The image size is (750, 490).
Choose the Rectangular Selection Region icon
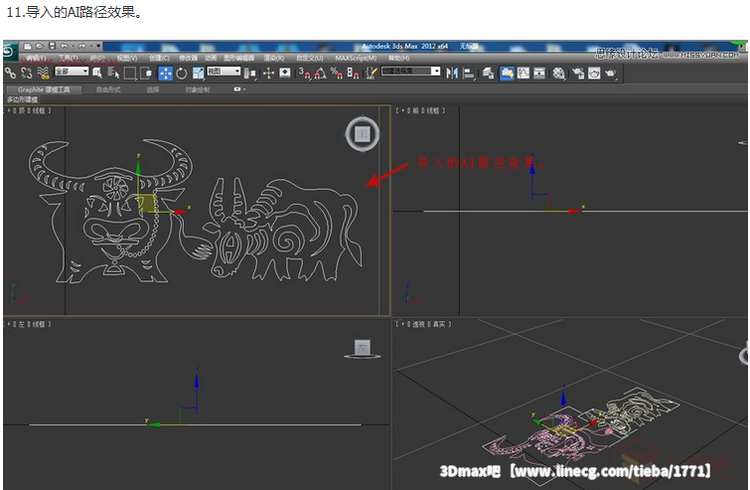click(130, 73)
